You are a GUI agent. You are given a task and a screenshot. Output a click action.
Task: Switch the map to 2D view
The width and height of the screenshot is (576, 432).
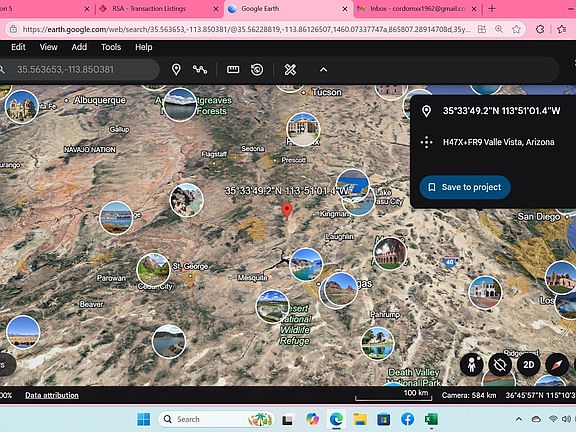click(528, 364)
